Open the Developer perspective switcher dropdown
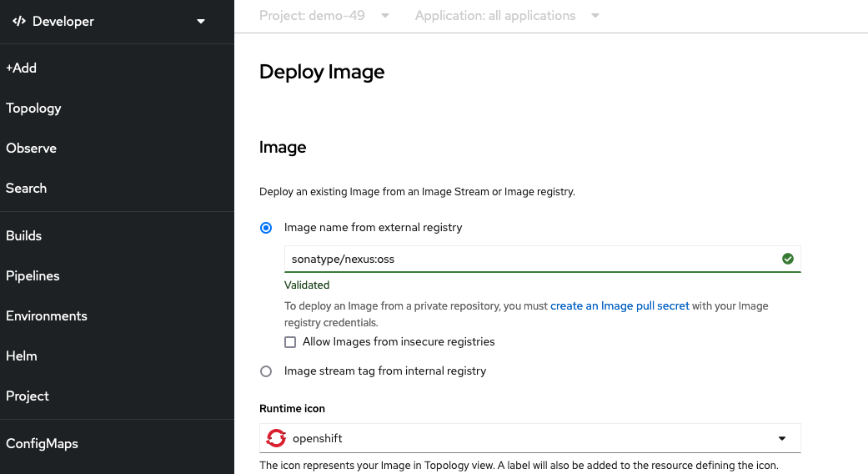Screen dimensions: 868x474 108,21
